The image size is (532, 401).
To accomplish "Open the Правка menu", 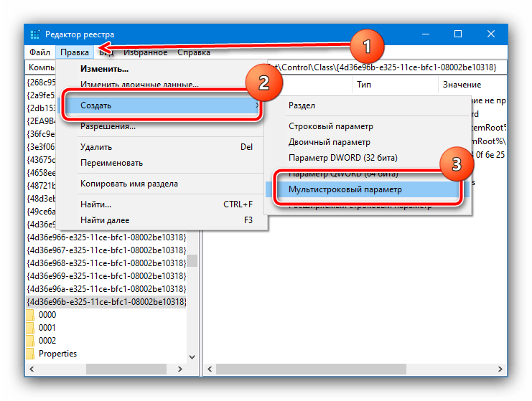I will (75, 52).
